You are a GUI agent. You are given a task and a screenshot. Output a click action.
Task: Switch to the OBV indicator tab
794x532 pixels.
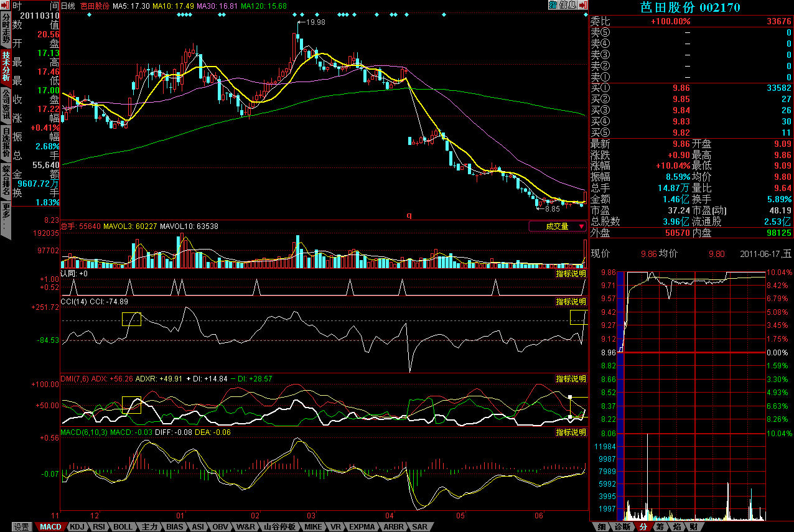click(220, 527)
